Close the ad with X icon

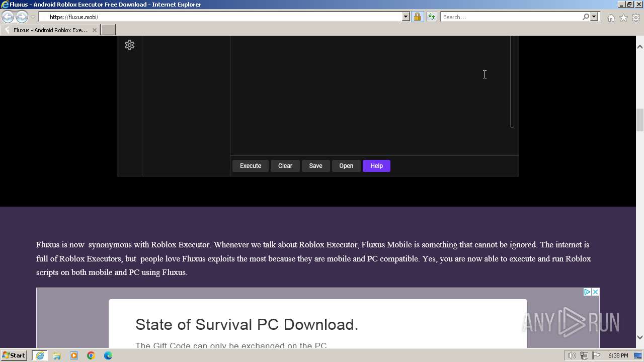[595, 292]
